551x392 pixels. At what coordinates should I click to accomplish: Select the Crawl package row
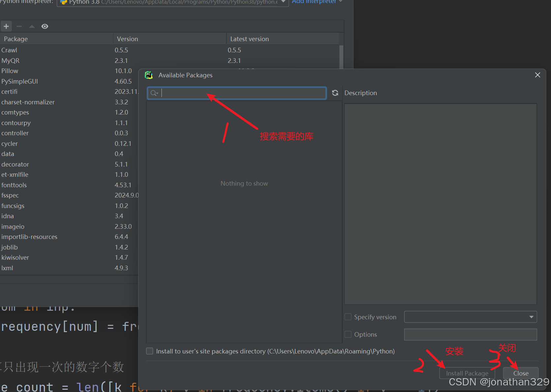pos(169,50)
